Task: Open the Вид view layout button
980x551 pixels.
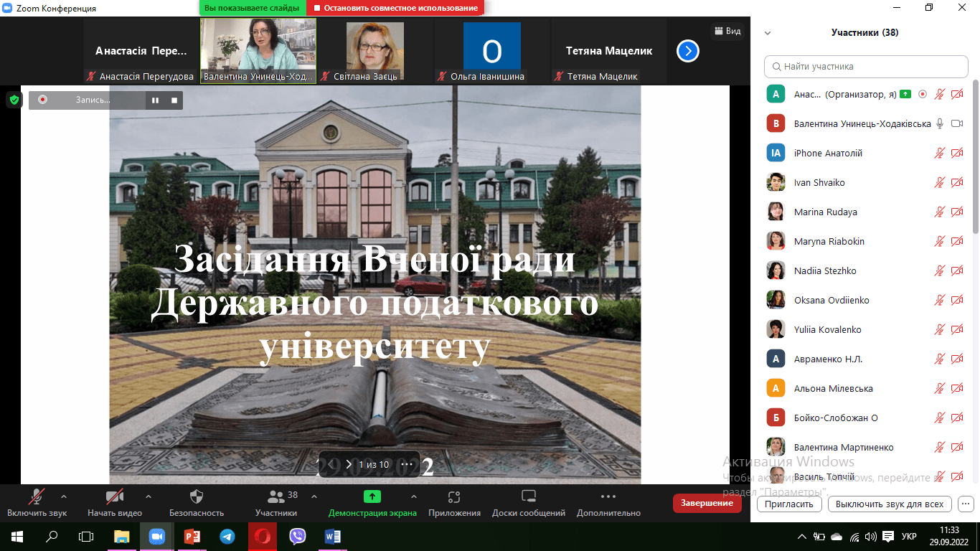Action: point(727,31)
